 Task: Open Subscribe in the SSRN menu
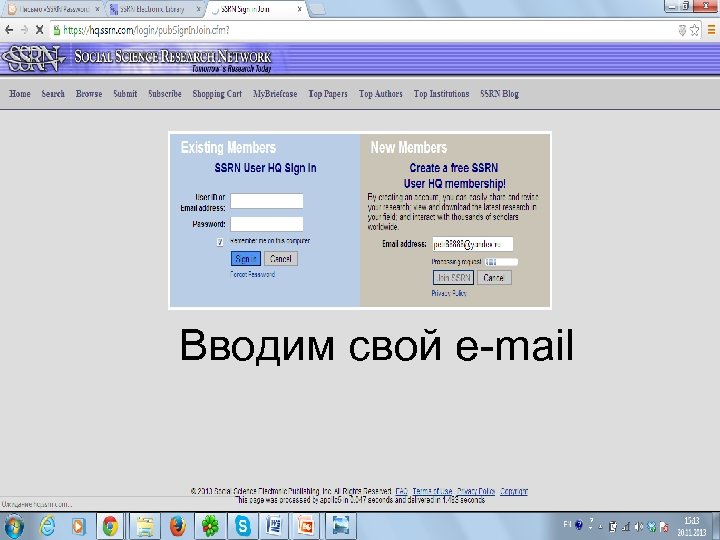(165, 94)
